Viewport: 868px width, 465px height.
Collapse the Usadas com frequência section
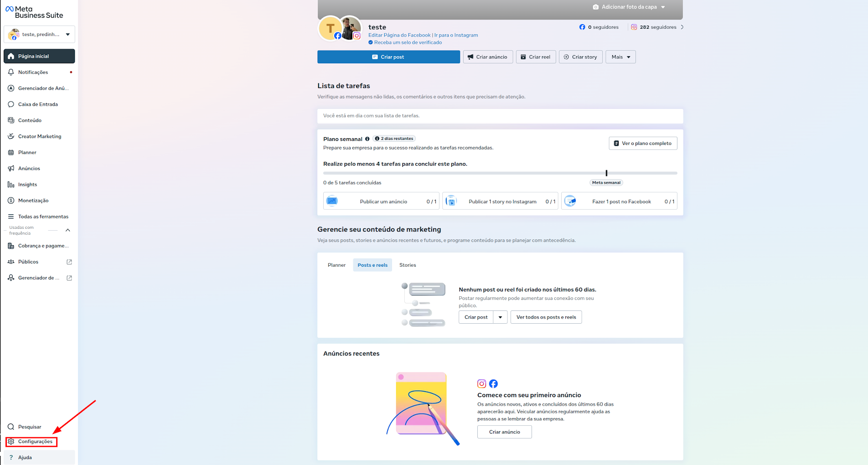[x=68, y=230]
